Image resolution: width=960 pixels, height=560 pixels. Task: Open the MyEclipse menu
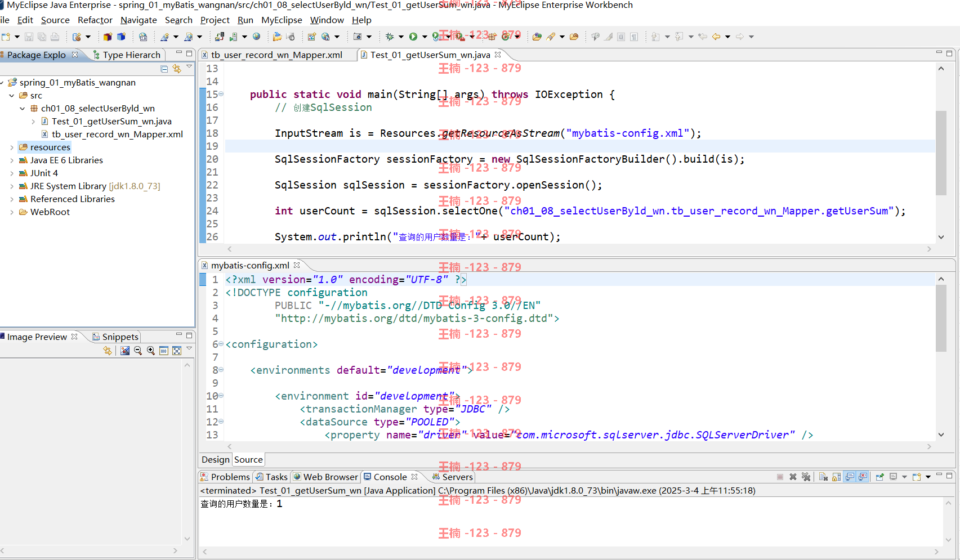point(282,20)
